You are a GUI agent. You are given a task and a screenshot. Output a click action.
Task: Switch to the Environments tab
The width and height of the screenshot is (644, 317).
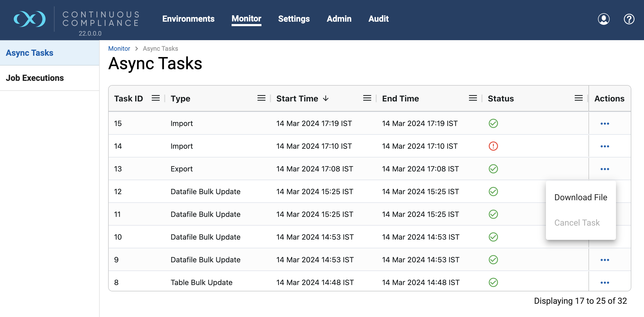(x=188, y=19)
